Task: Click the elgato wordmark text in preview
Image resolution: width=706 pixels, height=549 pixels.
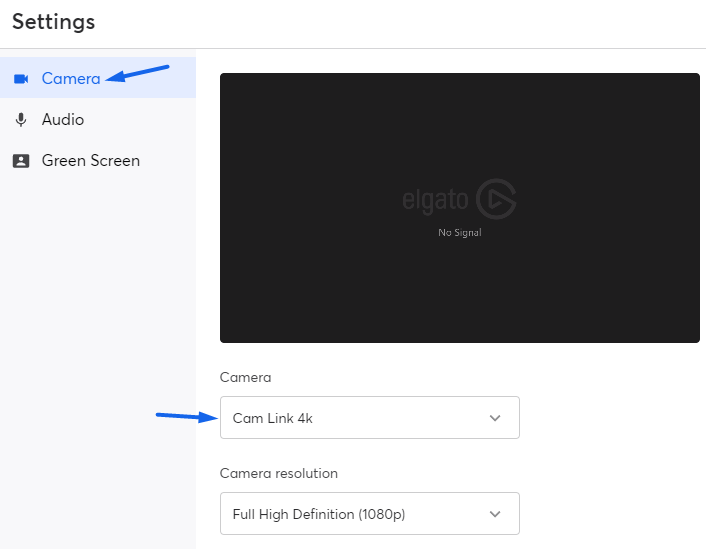Action: [435, 200]
